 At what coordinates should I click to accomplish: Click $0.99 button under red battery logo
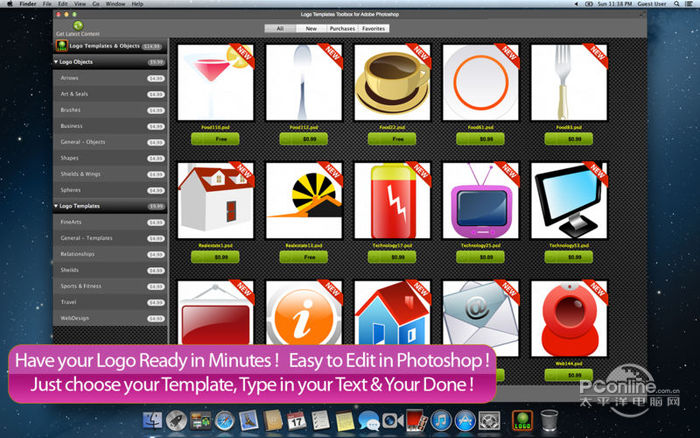pos(392,257)
